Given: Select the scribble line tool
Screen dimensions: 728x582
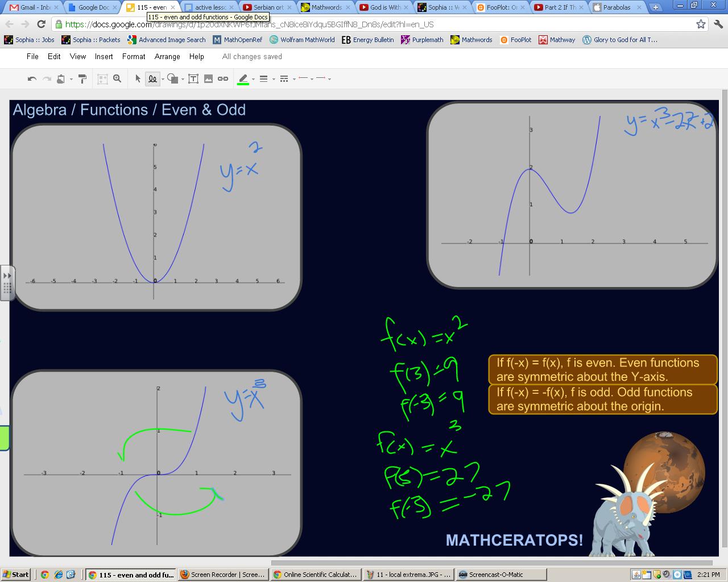Looking at the screenshot, I should [x=152, y=79].
